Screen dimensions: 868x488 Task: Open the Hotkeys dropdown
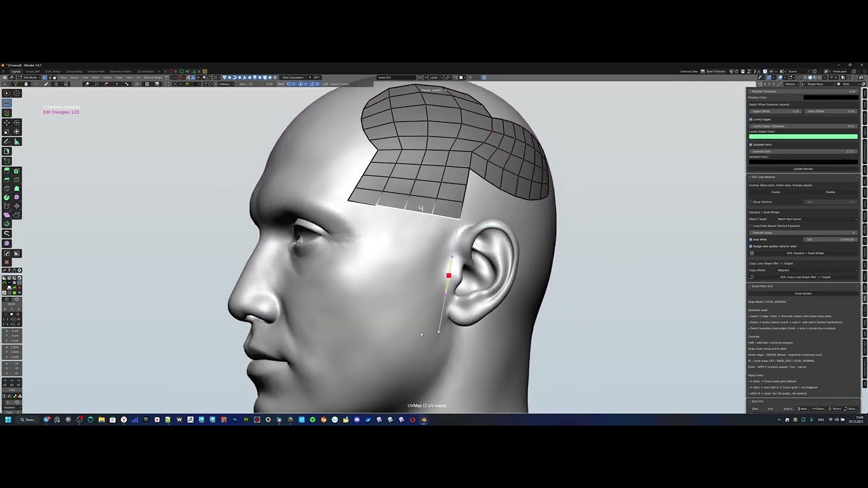pyautogui.click(x=225, y=84)
